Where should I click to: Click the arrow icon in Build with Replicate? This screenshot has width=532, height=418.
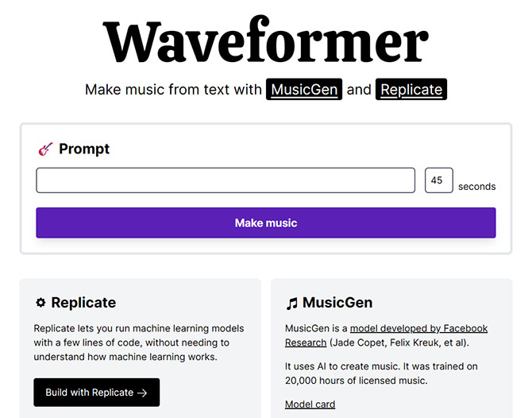142,393
